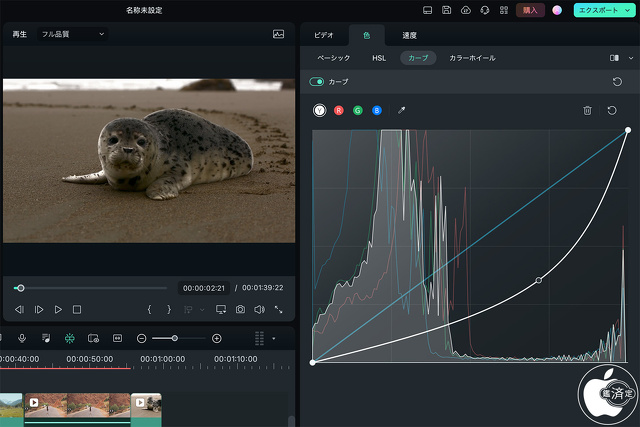Open the フル品質 playback quality dropdown
The width and height of the screenshot is (640, 427).
(x=72, y=34)
